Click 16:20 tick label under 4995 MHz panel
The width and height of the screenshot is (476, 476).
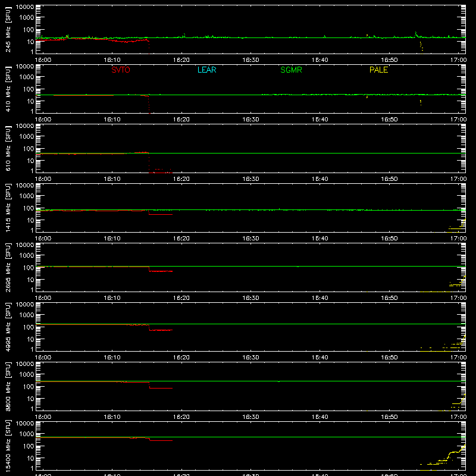[x=181, y=358]
